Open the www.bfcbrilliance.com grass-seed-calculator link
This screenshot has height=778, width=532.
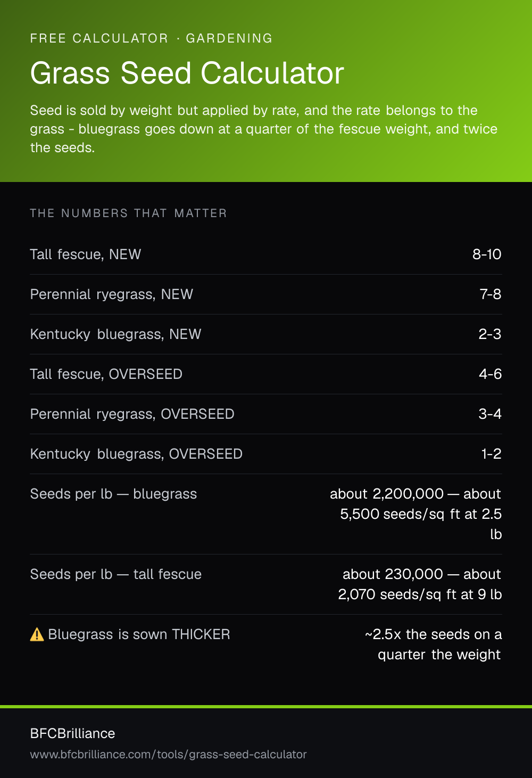pos(168,755)
